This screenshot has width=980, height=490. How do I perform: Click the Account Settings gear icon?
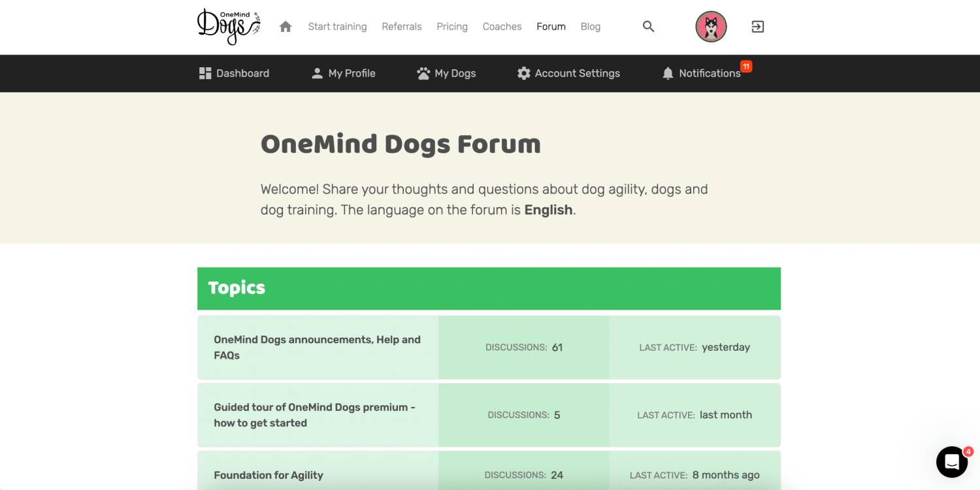click(x=524, y=73)
